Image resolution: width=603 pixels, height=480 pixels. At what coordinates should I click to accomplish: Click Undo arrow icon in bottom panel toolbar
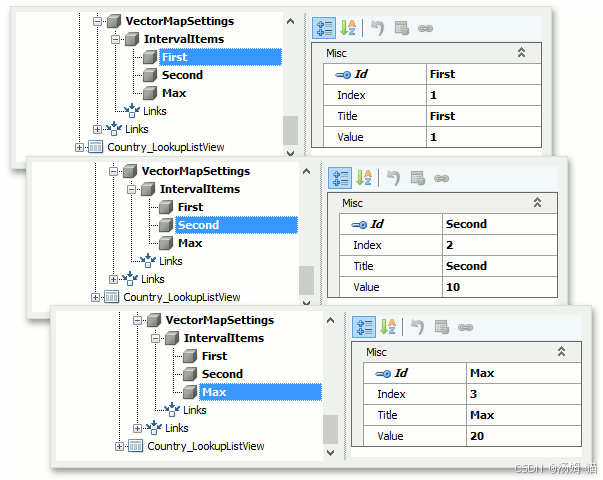(418, 327)
